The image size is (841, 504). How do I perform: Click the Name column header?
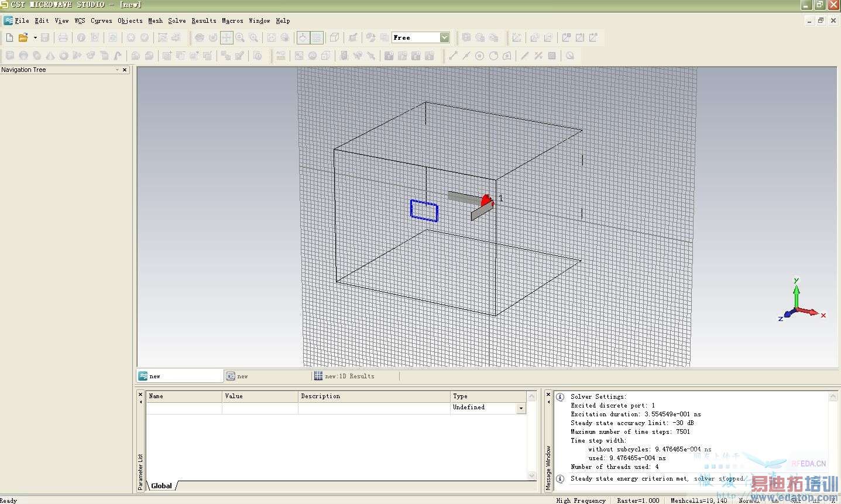[x=184, y=396]
